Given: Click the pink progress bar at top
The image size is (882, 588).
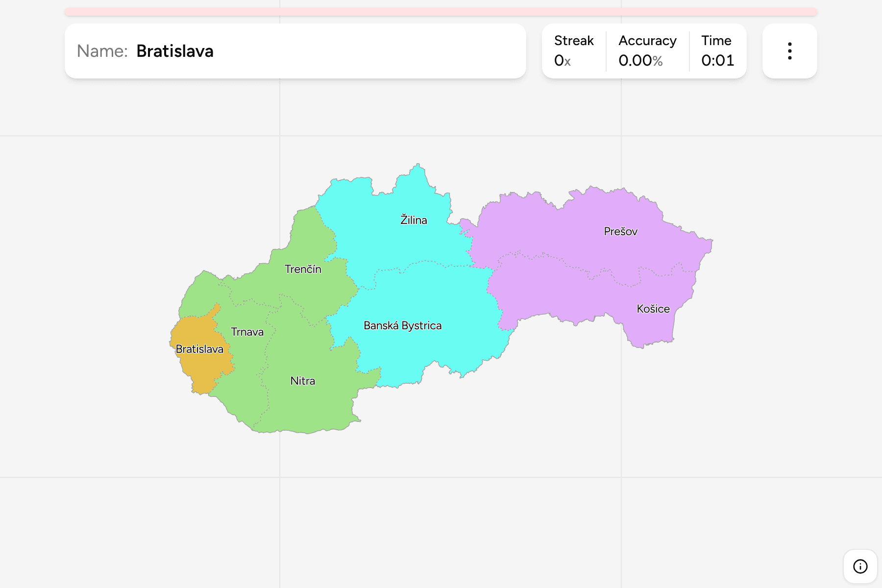Looking at the screenshot, I should 441,12.
